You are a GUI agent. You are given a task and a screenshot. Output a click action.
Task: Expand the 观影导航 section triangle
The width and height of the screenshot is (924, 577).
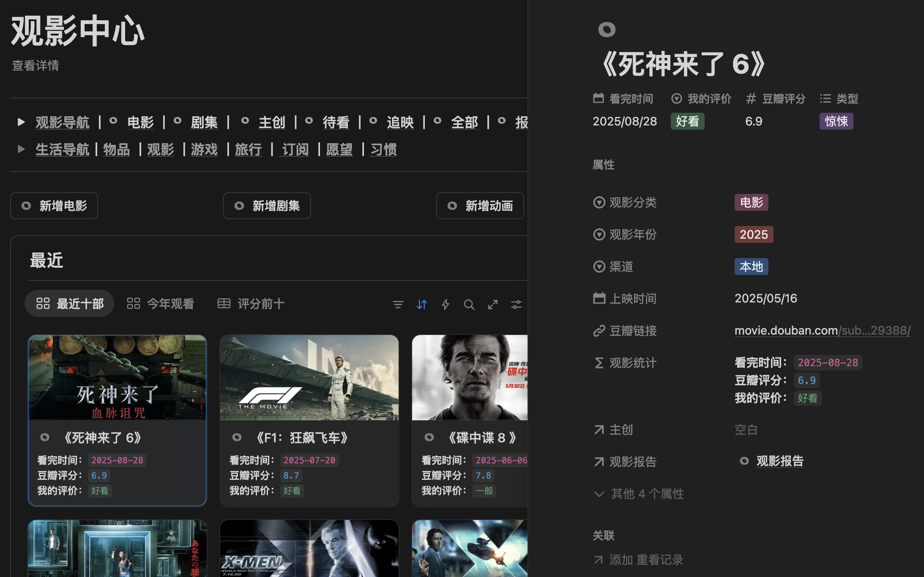pyautogui.click(x=21, y=122)
